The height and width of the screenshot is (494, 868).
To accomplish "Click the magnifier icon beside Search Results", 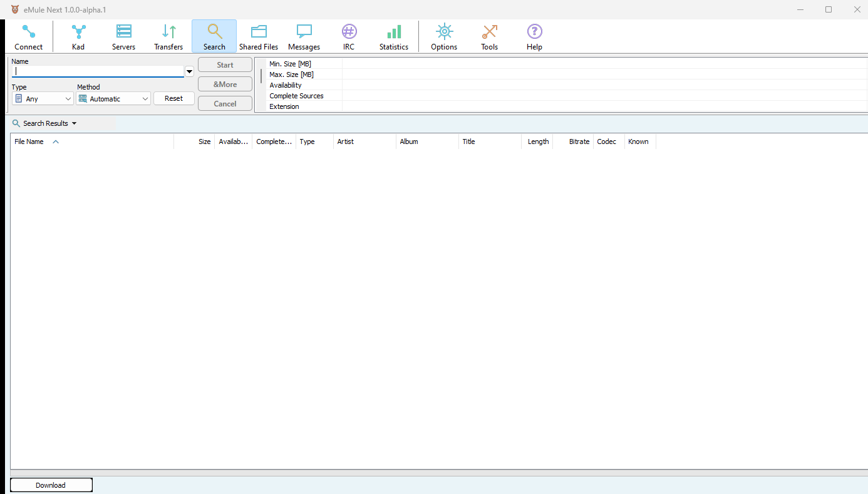I will coord(16,123).
